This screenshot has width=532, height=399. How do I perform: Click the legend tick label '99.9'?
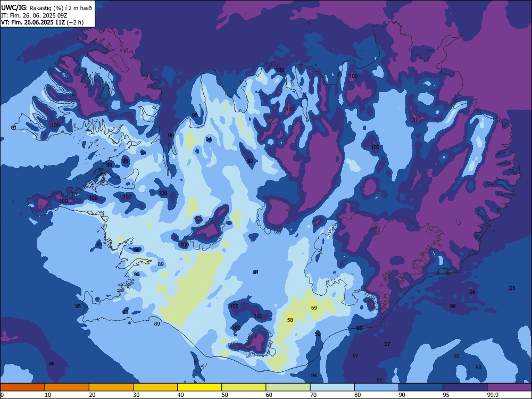(493, 395)
